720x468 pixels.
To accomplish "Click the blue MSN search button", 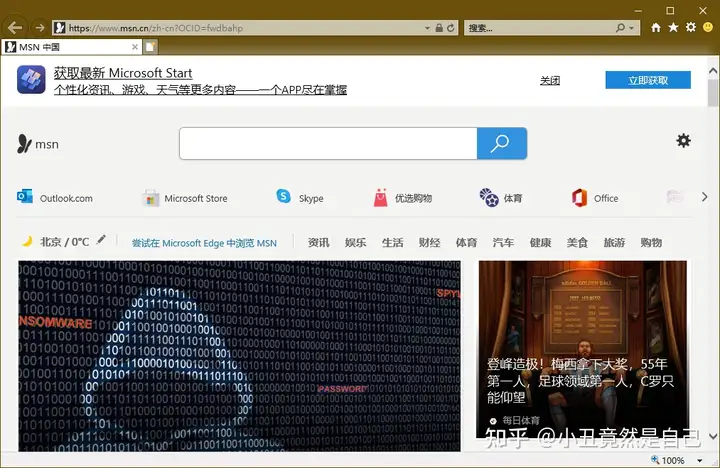I will [501, 143].
